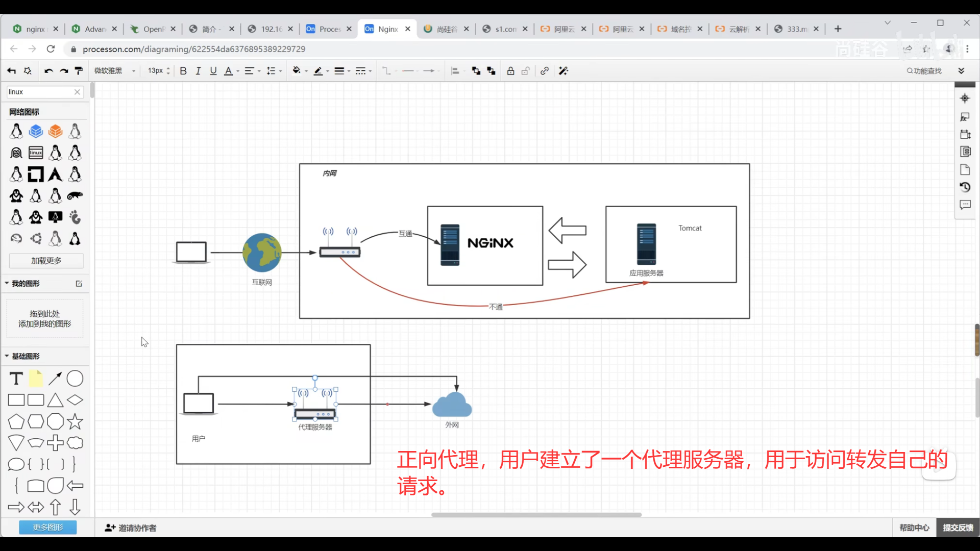Open the fill color dropdown

click(x=306, y=71)
